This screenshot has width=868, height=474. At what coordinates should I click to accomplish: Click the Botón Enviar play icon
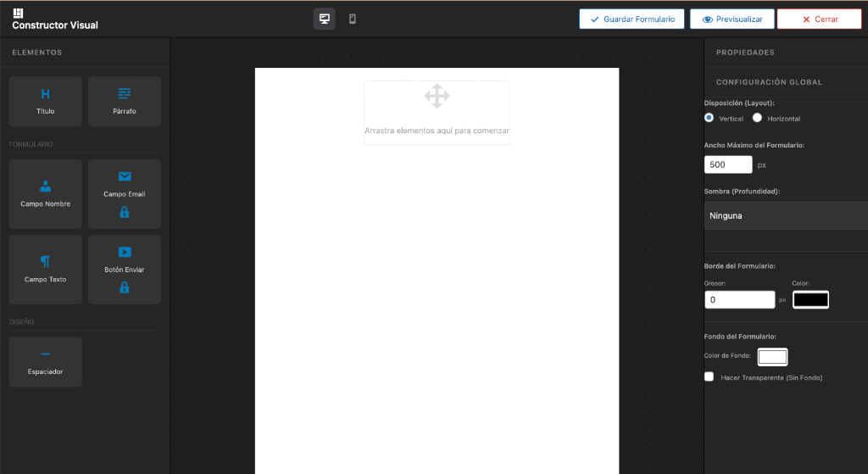[x=125, y=252]
